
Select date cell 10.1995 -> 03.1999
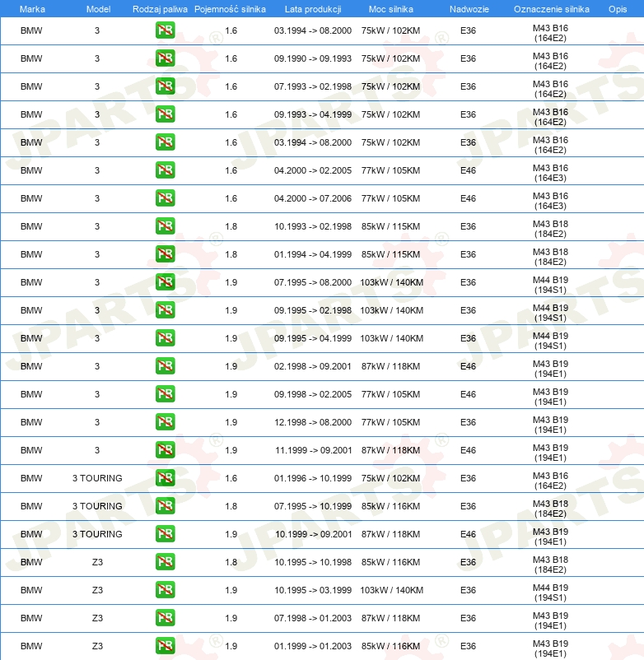click(312, 590)
